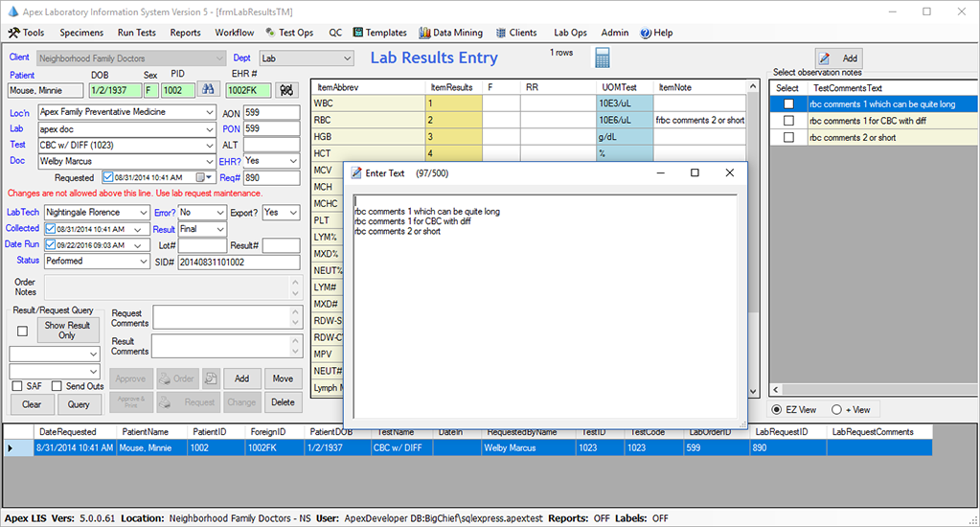Image resolution: width=980 pixels, height=527 pixels.
Task: Click the print preview icon beside Order button
Action: point(212,378)
